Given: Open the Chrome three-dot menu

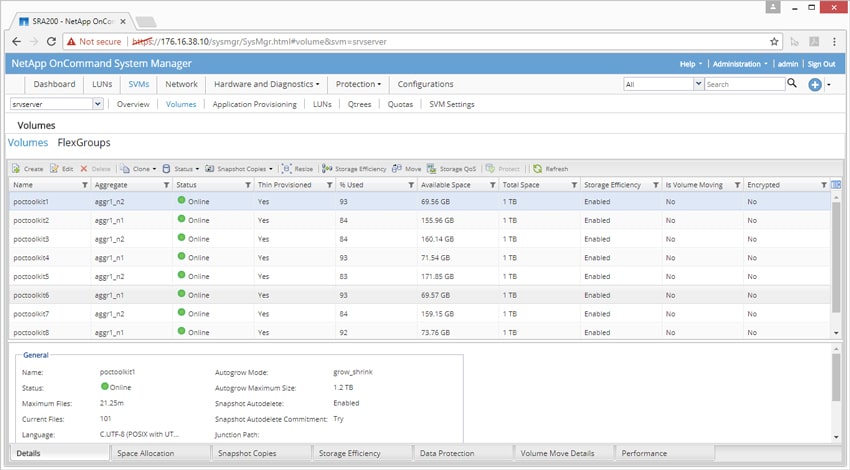Looking at the screenshot, I should [x=834, y=41].
